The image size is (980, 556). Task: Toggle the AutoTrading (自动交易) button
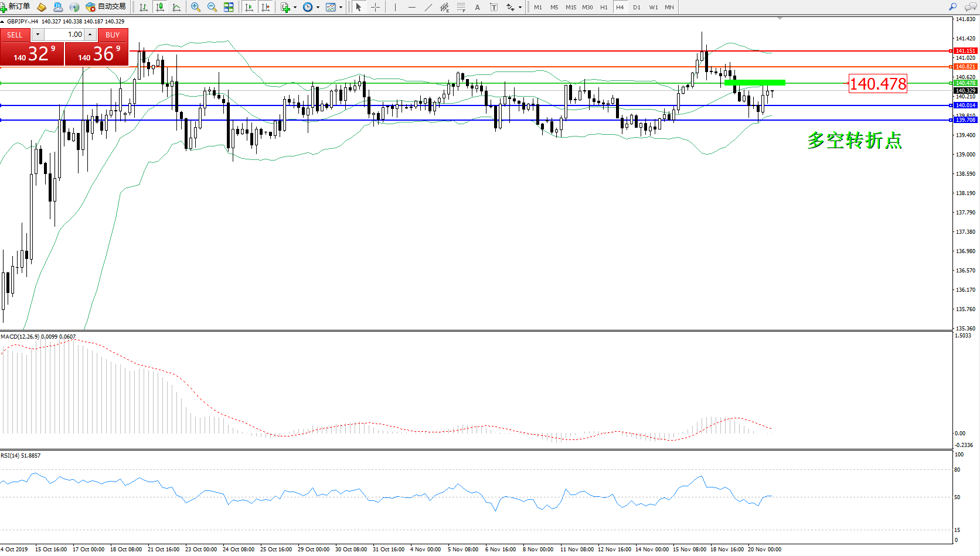106,6
